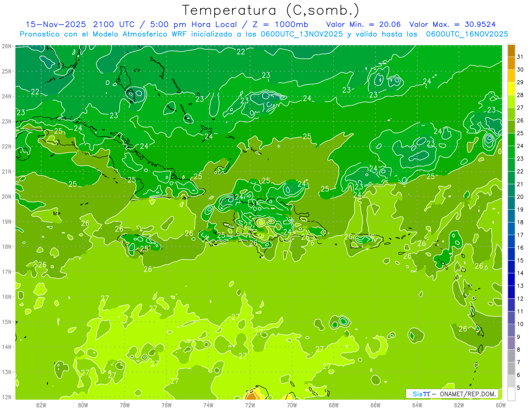Select the "15-Nov-2025 2100 UTC" date text
The width and height of the screenshot is (532, 411).
pos(82,24)
